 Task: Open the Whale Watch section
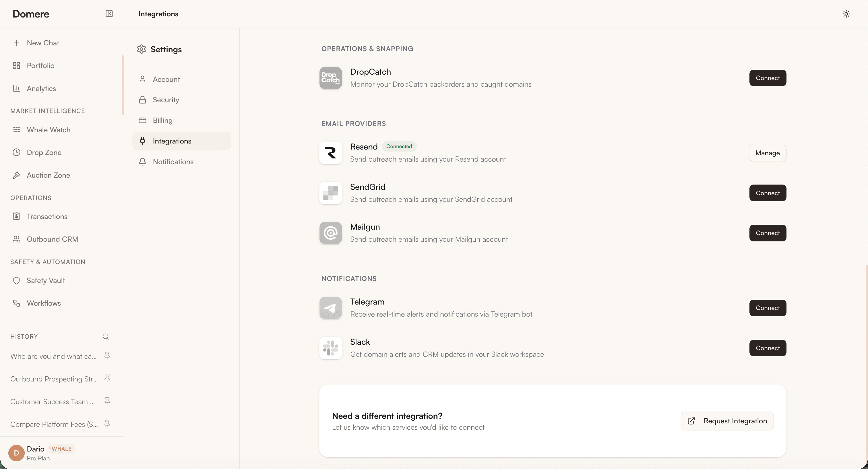click(x=49, y=130)
